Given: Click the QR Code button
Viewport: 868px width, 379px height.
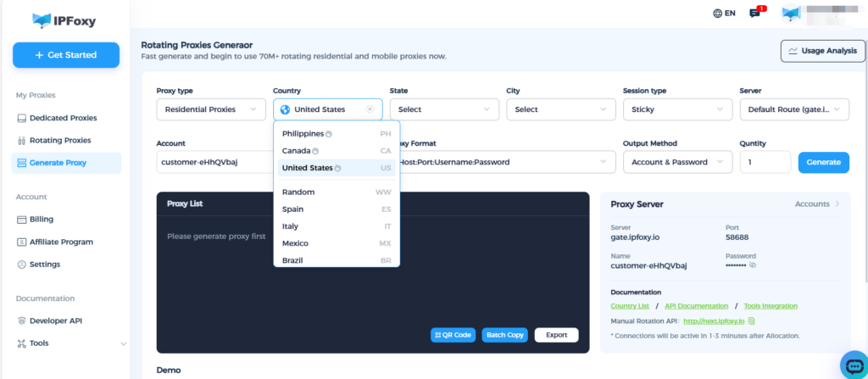Looking at the screenshot, I should [x=453, y=335].
